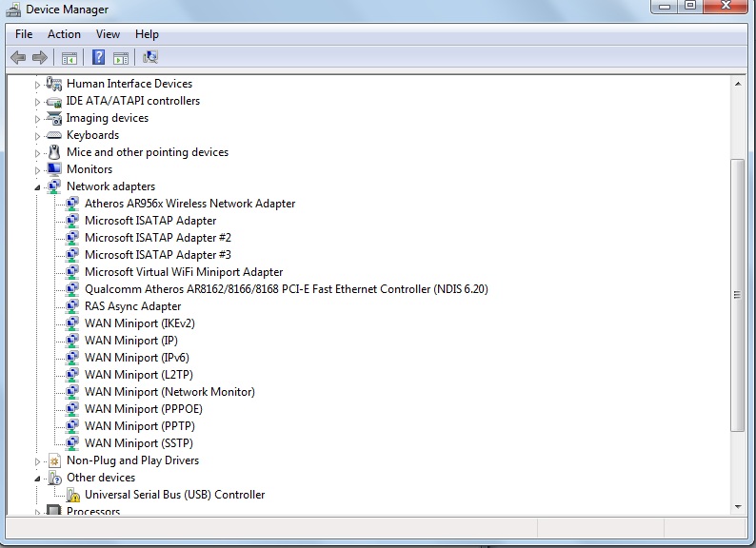Click the Scan for hardware changes icon
The height and width of the screenshot is (548, 756).
pyautogui.click(x=150, y=57)
